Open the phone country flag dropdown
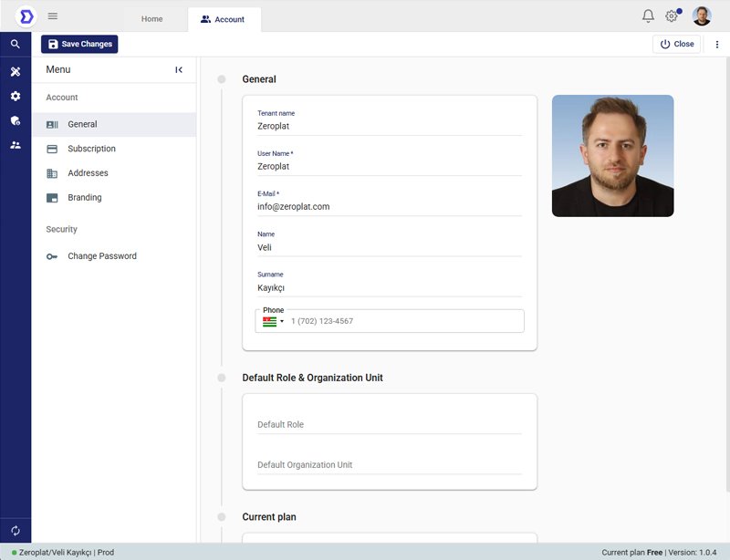The width and height of the screenshot is (730, 560). click(273, 321)
